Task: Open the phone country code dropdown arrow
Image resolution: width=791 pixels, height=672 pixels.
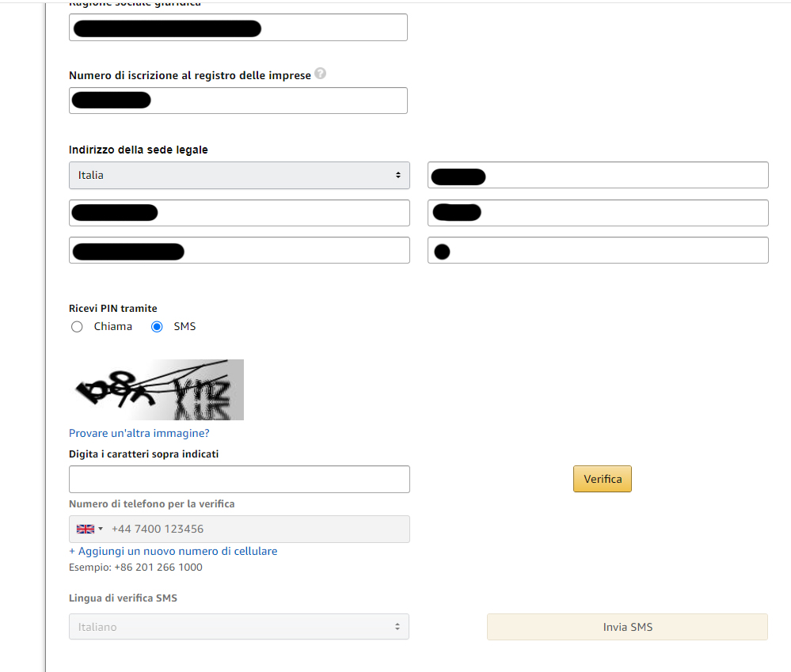Action: [x=101, y=529]
